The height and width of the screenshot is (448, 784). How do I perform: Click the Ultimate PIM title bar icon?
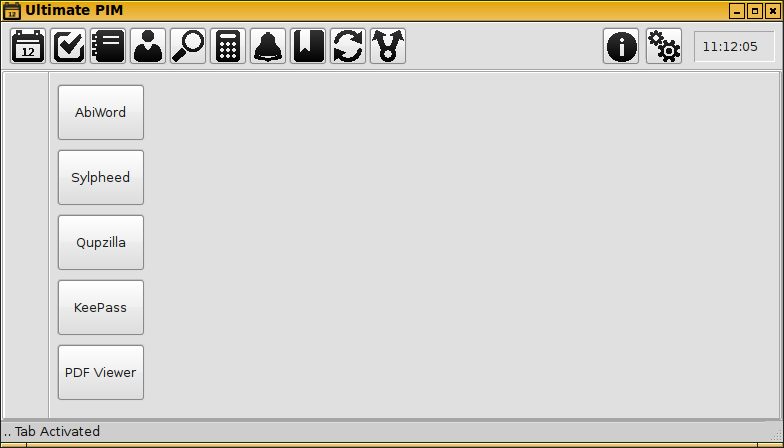coord(12,10)
